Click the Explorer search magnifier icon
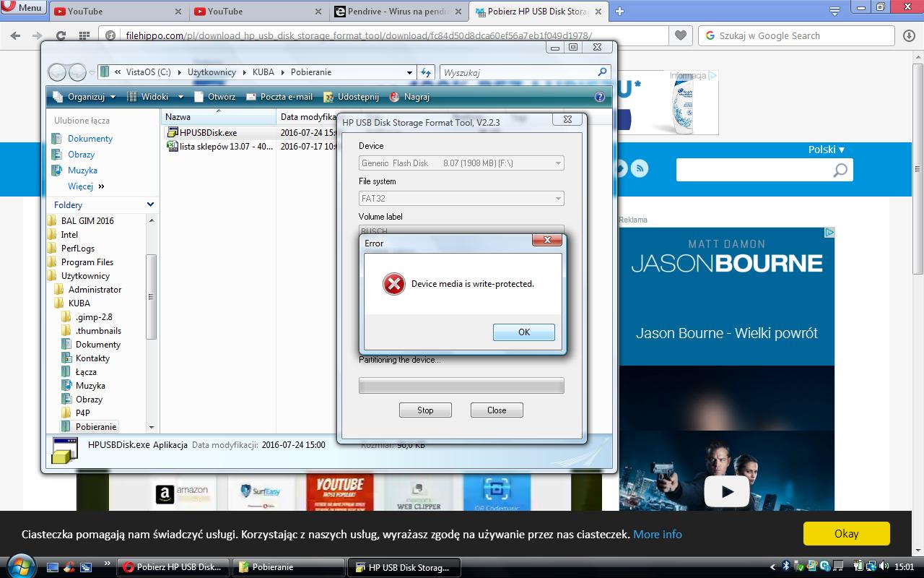Viewport: 924px width, 578px height. [x=602, y=72]
